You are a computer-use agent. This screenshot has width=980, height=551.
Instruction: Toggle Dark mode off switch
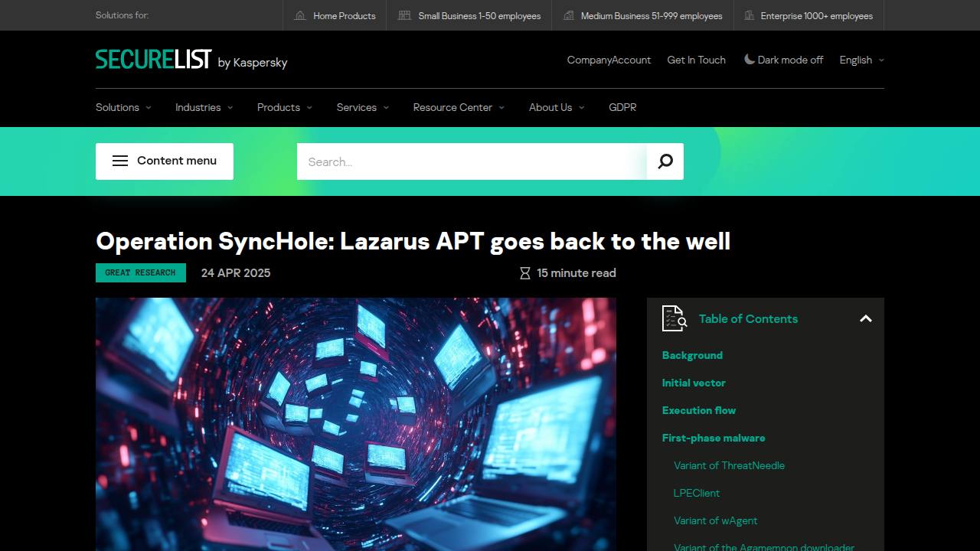[783, 60]
